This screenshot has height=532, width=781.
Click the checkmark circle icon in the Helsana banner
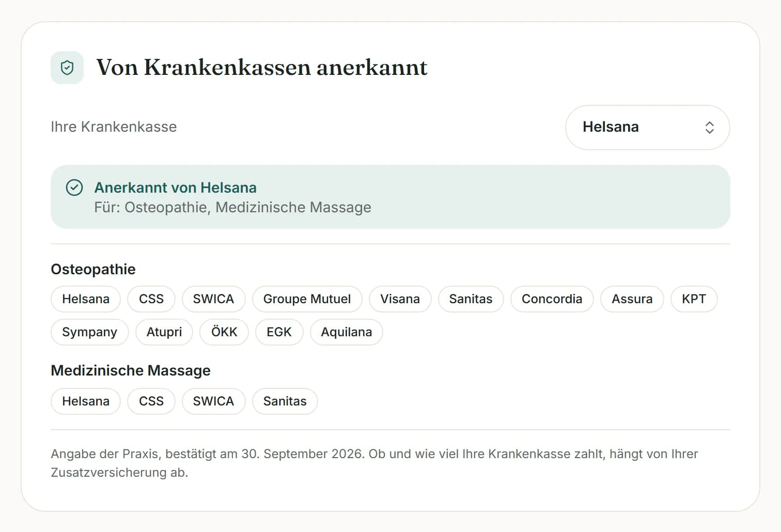pos(74,187)
